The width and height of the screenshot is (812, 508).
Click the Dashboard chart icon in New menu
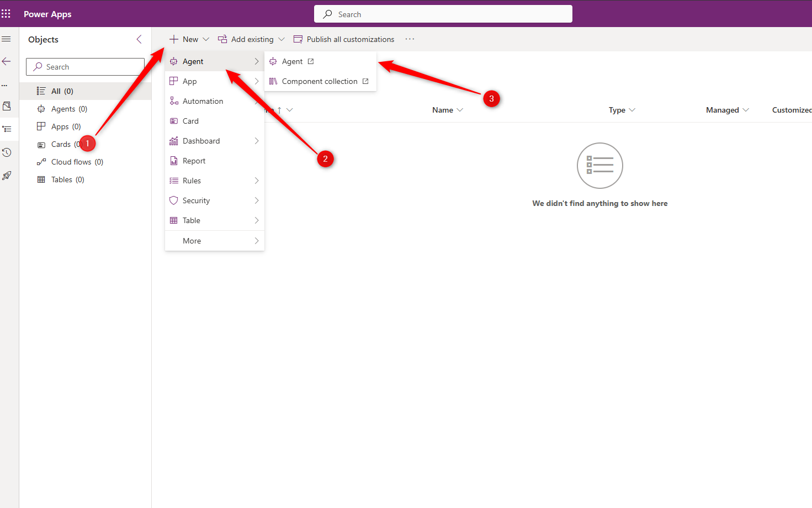click(x=173, y=141)
